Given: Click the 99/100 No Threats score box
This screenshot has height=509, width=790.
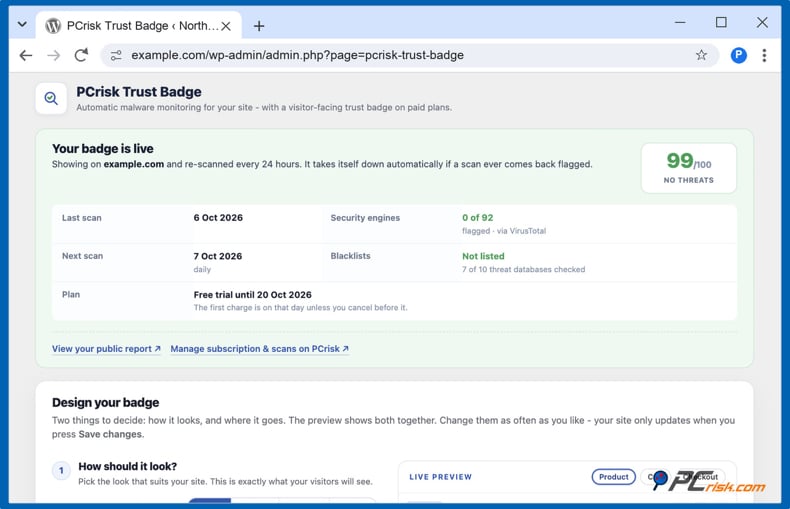Looking at the screenshot, I should point(689,168).
